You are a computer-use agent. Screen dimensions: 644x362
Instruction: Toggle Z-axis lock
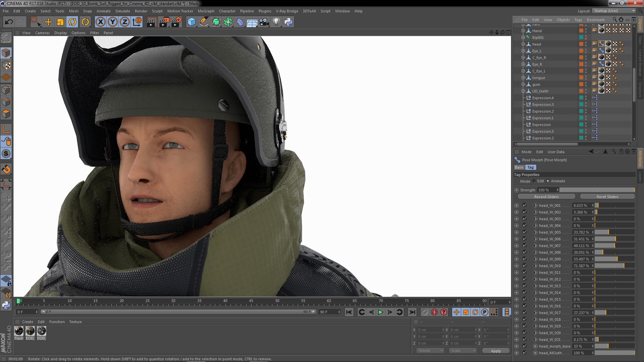coord(125,22)
